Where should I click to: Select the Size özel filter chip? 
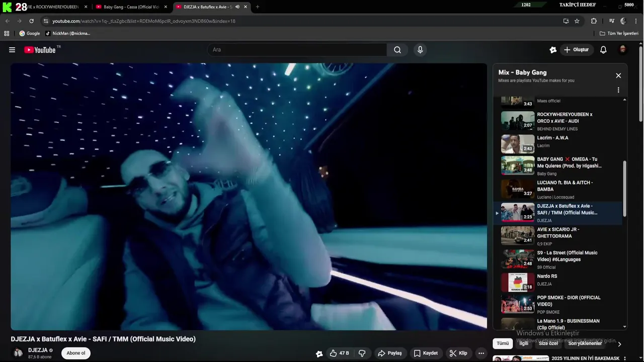[548, 343]
